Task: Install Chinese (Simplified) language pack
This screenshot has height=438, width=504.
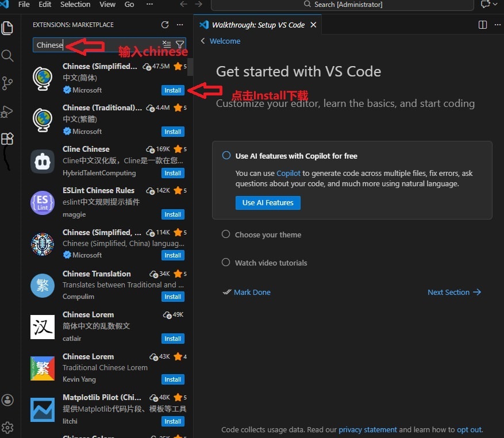Action: pos(172,90)
